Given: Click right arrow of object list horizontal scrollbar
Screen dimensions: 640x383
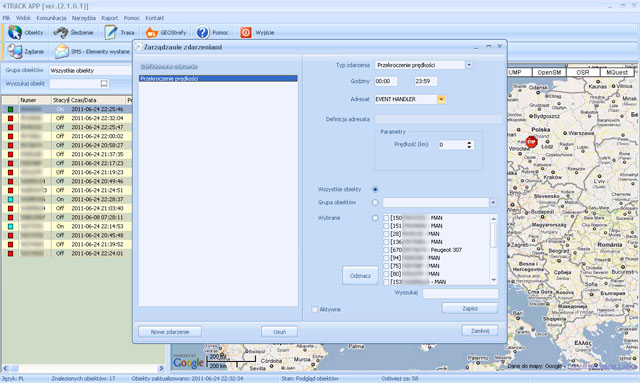Looking at the screenshot, I should click(161, 368).
